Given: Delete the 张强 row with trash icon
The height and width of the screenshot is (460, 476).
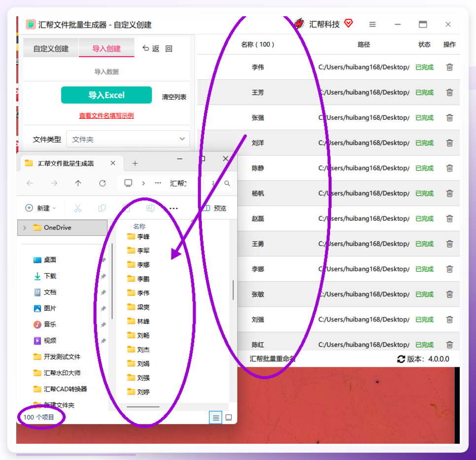Looking at the screenshot, I should (x=449, y=117).
